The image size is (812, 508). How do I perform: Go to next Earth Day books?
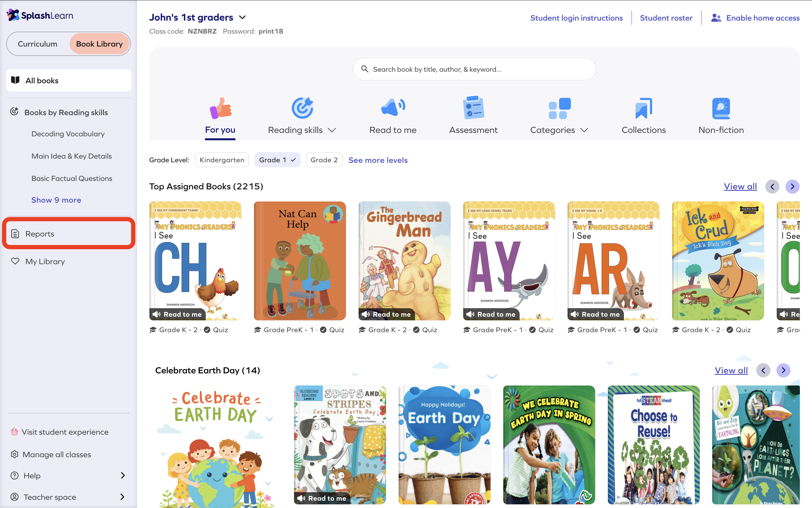point(783,370)
